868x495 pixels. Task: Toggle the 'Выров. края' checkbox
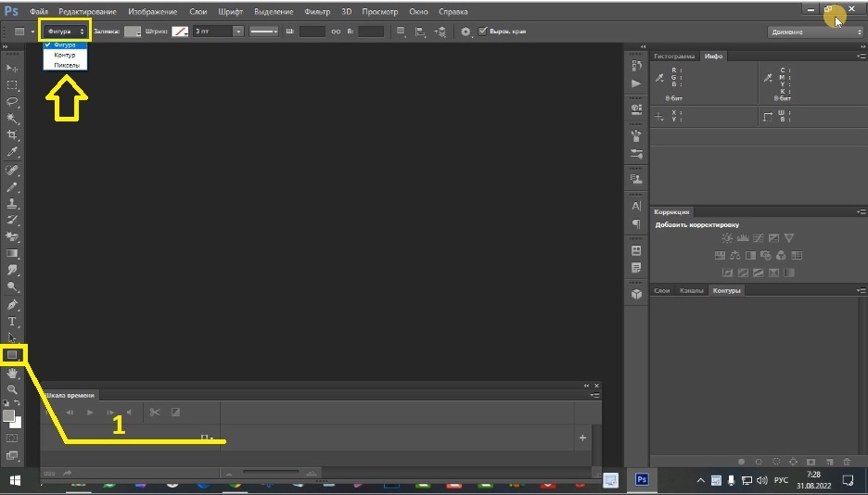[482, 31]
